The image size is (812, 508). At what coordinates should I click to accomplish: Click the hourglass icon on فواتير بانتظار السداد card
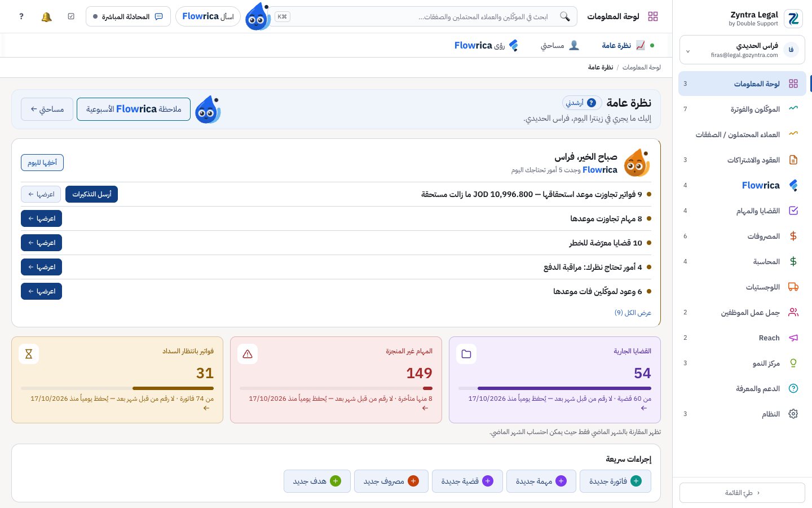pyautogui.click(x=29, y=354)
